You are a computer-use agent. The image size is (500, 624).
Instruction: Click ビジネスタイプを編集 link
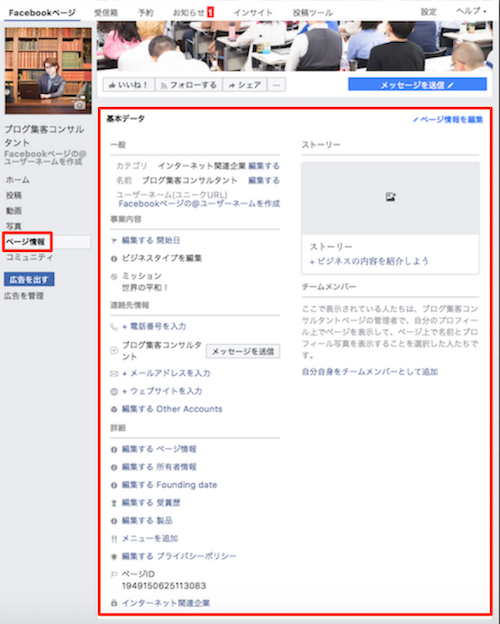(x=162, y=258)
